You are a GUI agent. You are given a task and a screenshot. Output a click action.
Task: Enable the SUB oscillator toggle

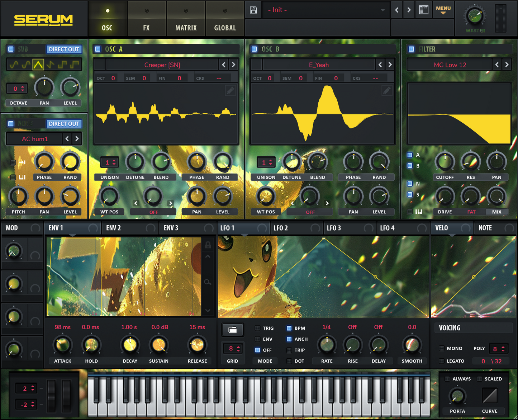[11, 49]
